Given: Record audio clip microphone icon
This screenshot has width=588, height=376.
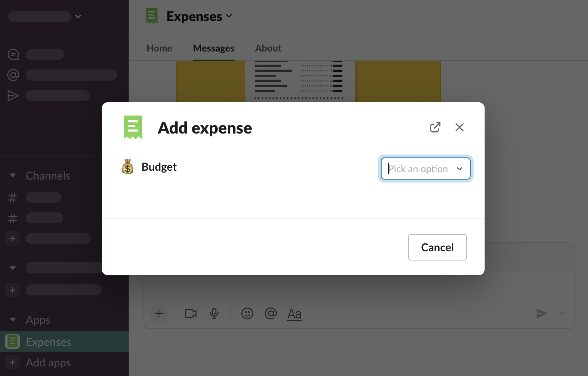Looking at the screenshot, I should tap(214, 313).
